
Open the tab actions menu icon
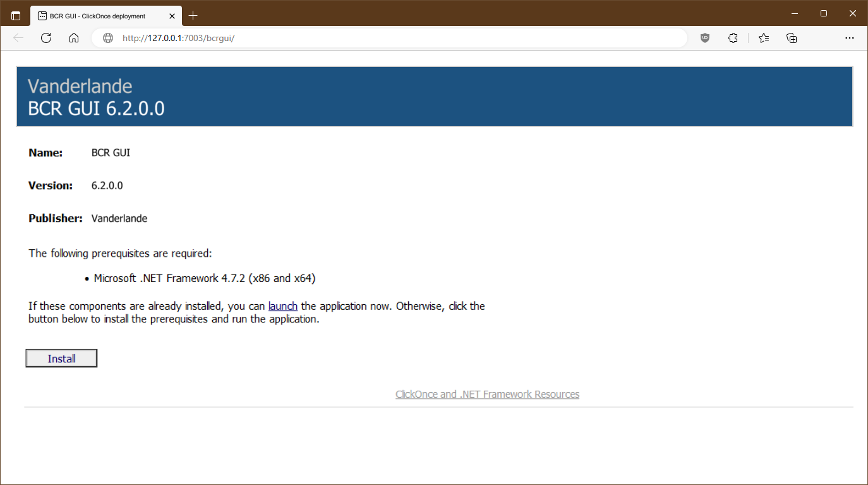pyautogui.click(x=16, y=16)
